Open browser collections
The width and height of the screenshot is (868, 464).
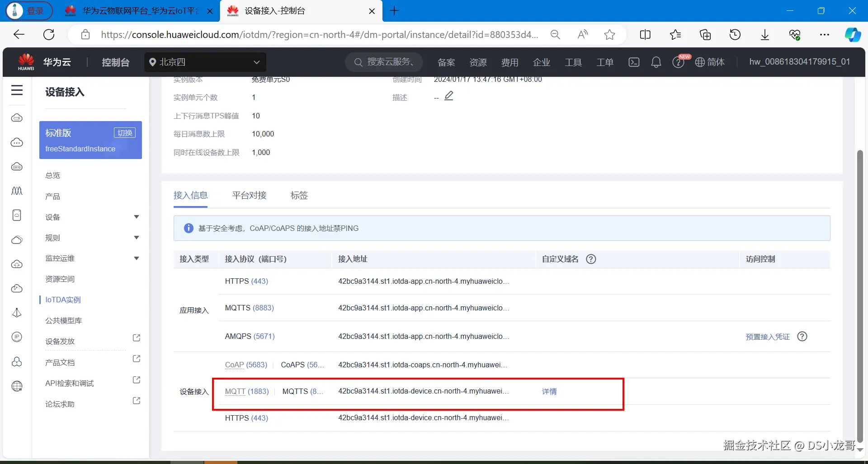(x=705, y=34)
